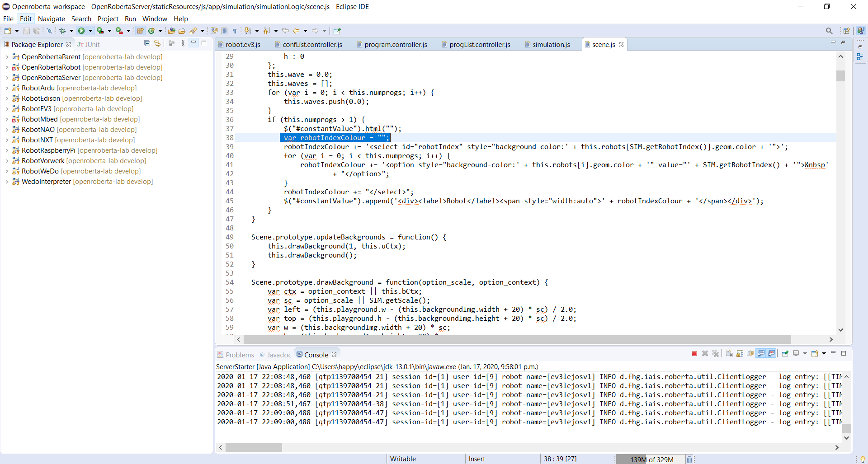Save all modified editors
868x464 pixels.
click(x=37, y=31)
